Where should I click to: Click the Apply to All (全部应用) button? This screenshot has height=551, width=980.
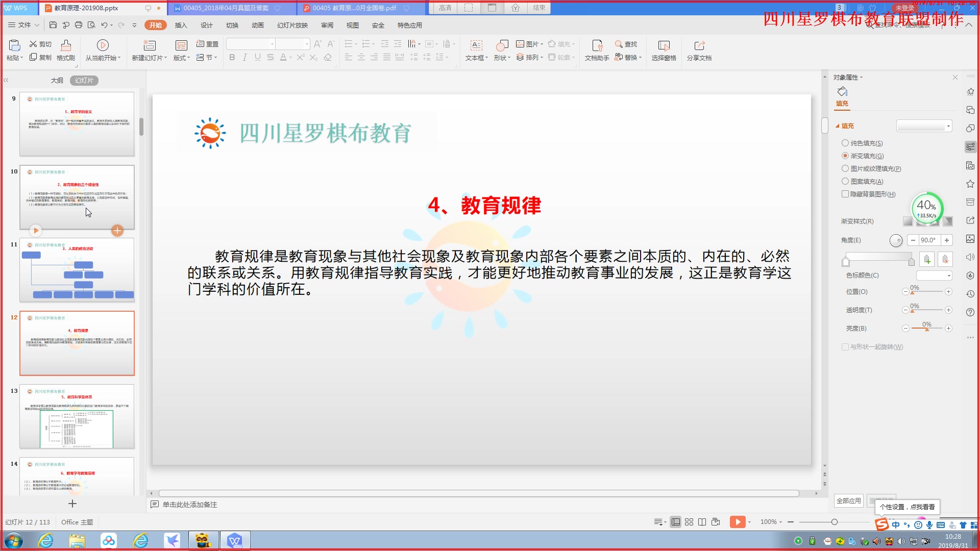point(849,501)
